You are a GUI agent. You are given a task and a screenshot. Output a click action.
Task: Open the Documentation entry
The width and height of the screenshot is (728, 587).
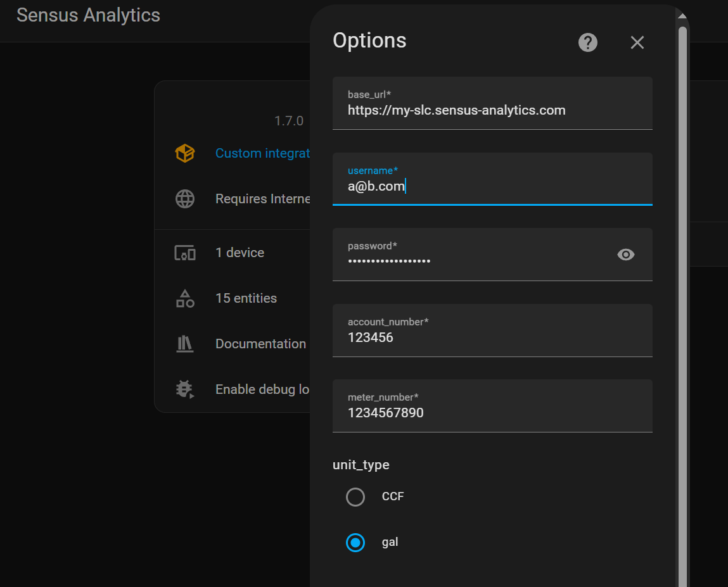click(x=260, y=343)
